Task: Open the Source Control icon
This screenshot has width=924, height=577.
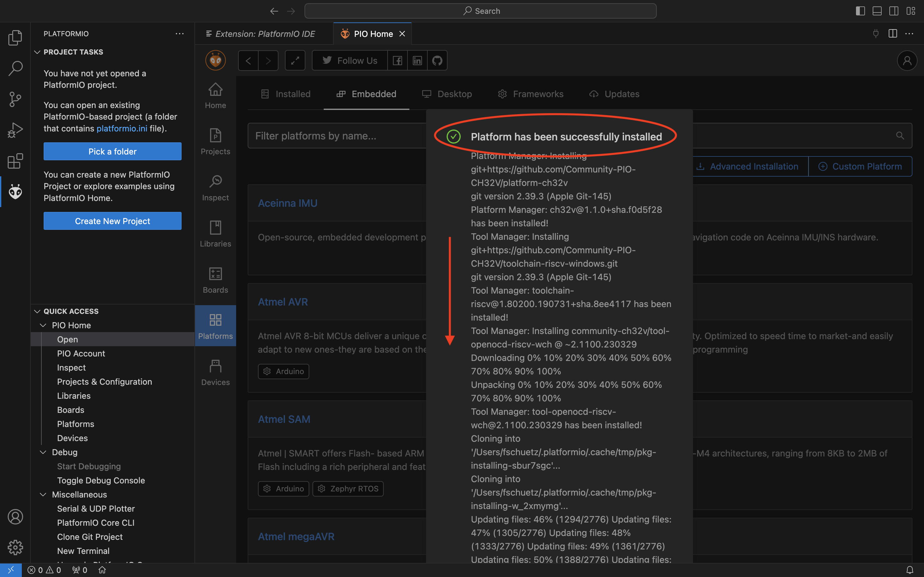Action: tap(15, 99)
